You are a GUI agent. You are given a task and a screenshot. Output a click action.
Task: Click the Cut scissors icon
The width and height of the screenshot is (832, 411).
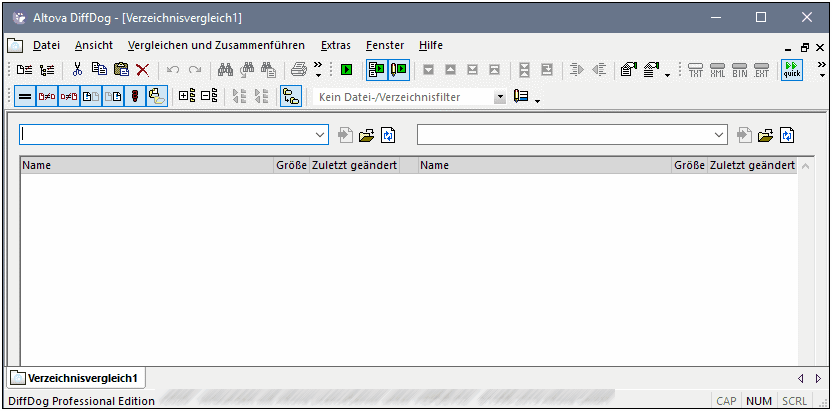[77, 69]
